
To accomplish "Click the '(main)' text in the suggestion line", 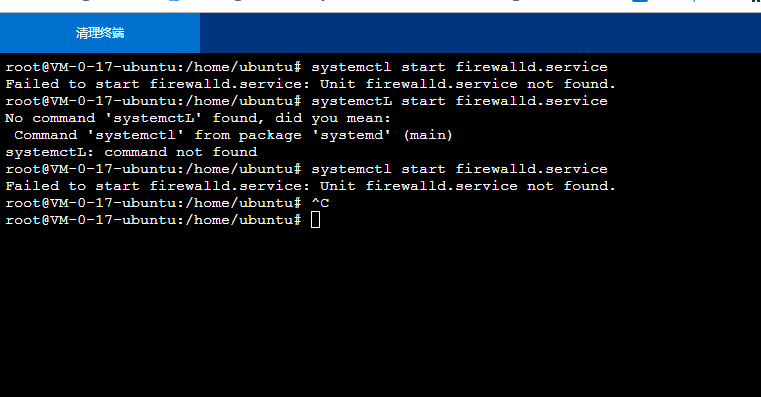I will click(x=428, y=135).
